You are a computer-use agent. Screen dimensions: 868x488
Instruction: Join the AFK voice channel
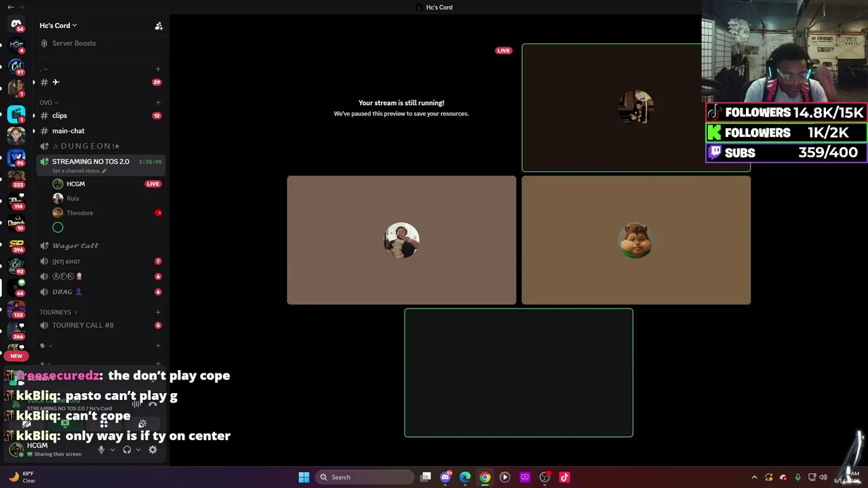coord(102,277)
